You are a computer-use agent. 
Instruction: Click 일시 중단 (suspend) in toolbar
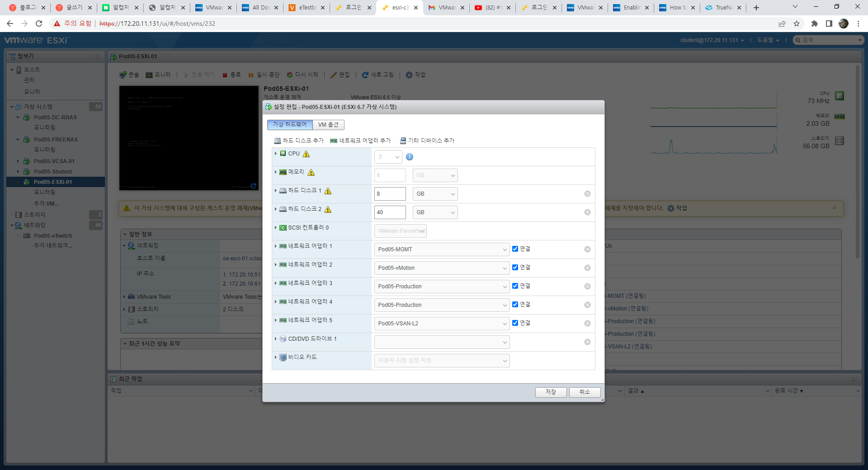point(264,75)
